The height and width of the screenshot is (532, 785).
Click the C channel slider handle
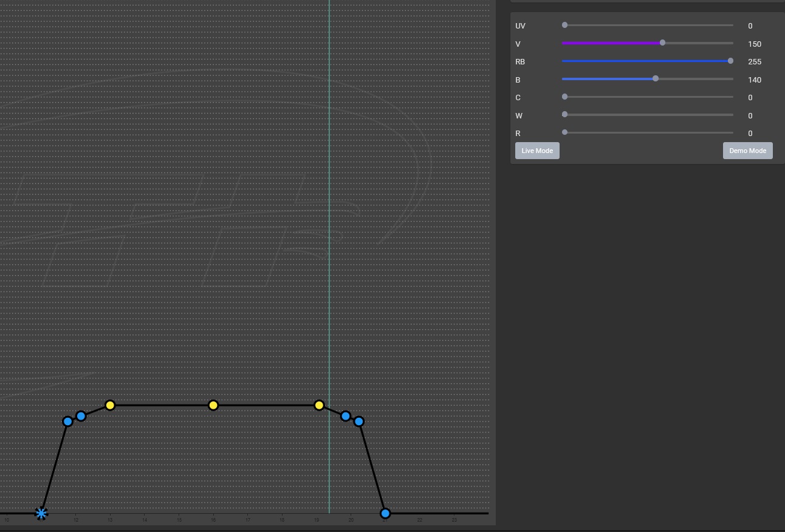[x=565, y=97]
